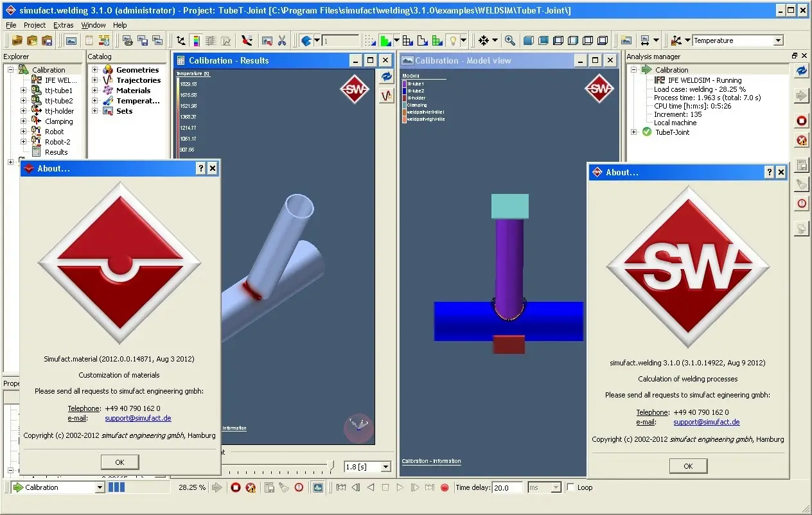Click the first wooden box project icon
The image size is (812, 515).
(x=18, y=40)
